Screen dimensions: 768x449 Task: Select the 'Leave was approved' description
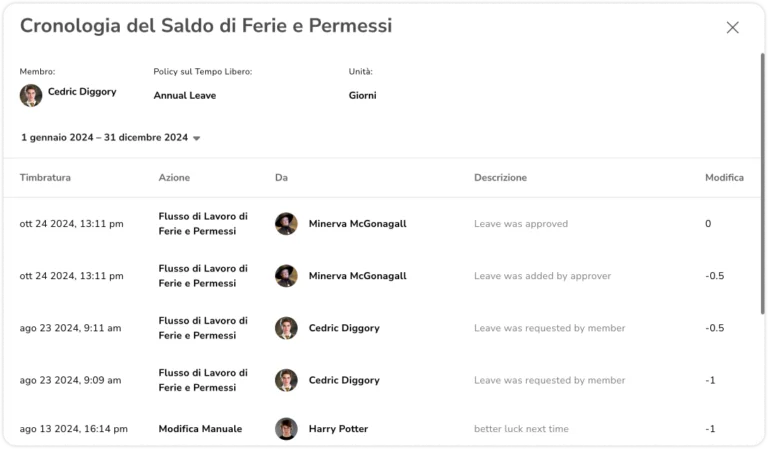521,224
